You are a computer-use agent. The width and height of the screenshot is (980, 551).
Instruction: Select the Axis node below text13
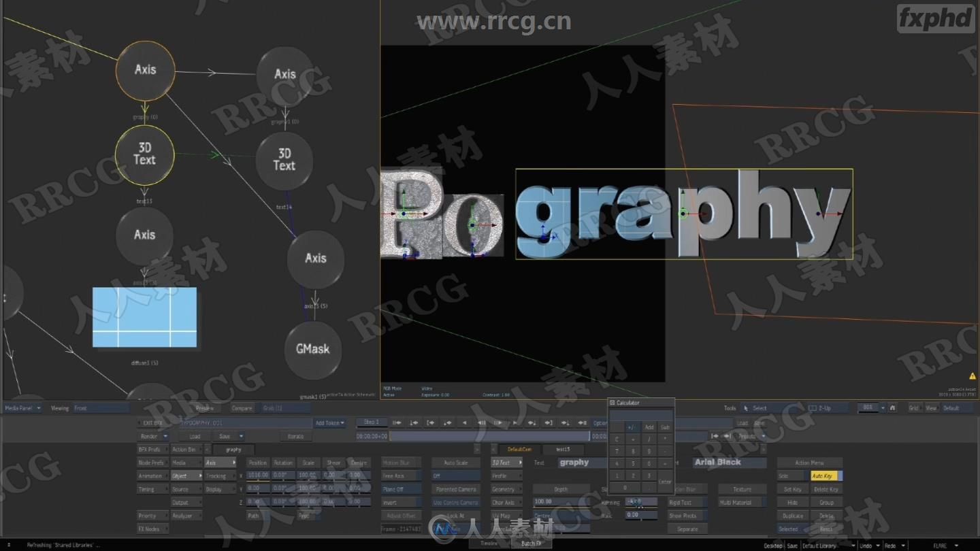tap(144, 235)
